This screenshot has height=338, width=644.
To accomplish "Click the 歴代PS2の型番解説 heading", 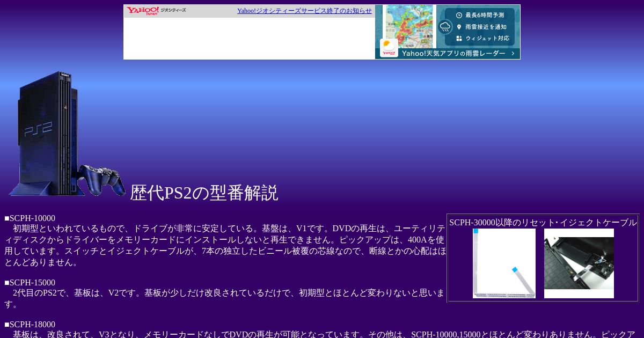I will pos(204,193).
